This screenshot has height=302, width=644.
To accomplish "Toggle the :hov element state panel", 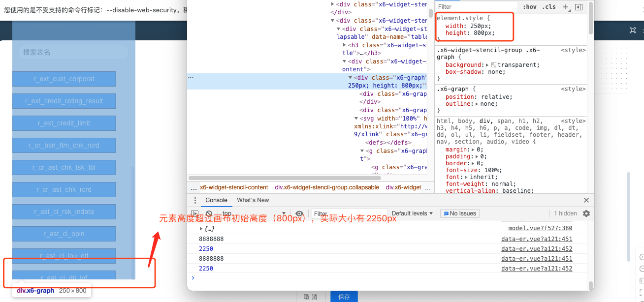I will click(x=530, y=7).
